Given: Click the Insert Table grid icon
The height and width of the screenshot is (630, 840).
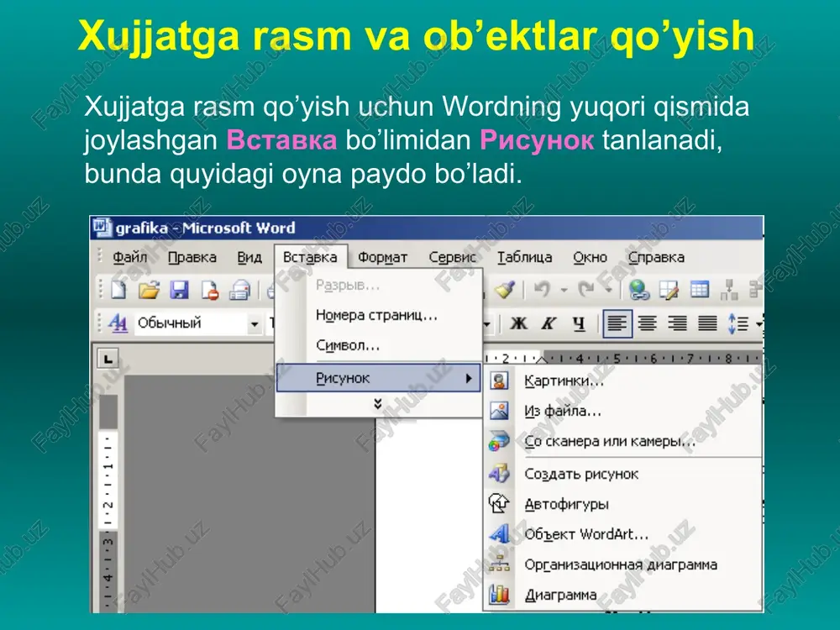Looking at the screenshot, I should click(x=699, y=290).
